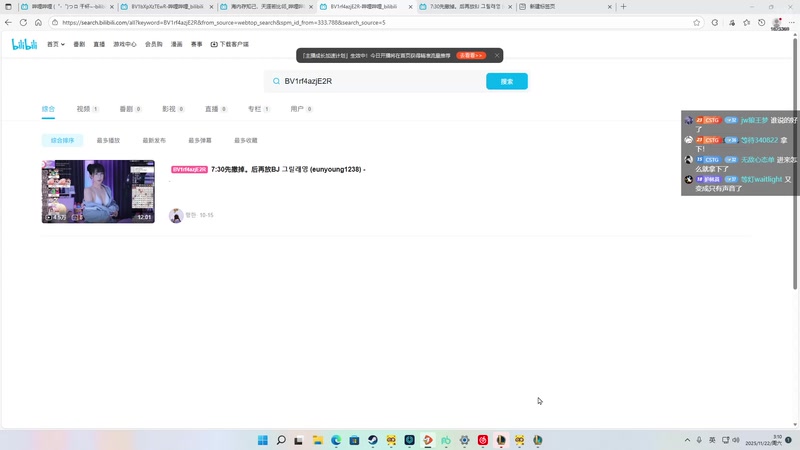Viewport: 800px width, 450px height.
Task: Click the browser back arrow
Action: [x=8, y=22]
